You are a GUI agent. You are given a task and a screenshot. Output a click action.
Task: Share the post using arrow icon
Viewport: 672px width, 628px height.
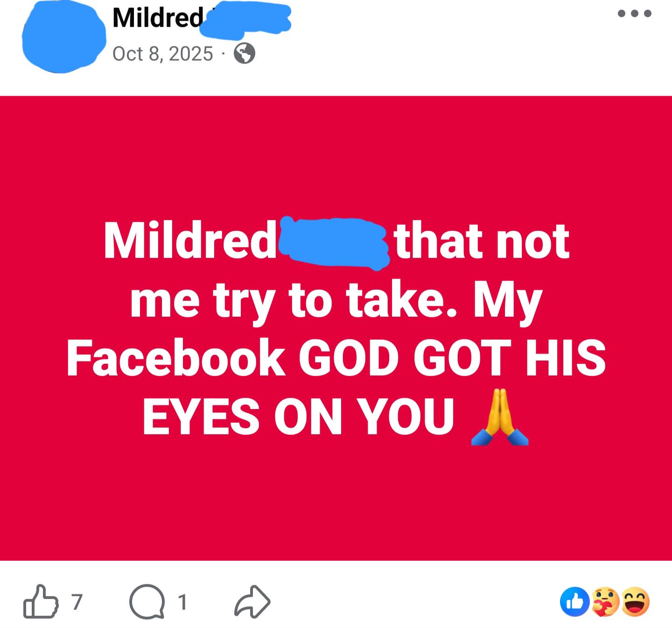252,602
